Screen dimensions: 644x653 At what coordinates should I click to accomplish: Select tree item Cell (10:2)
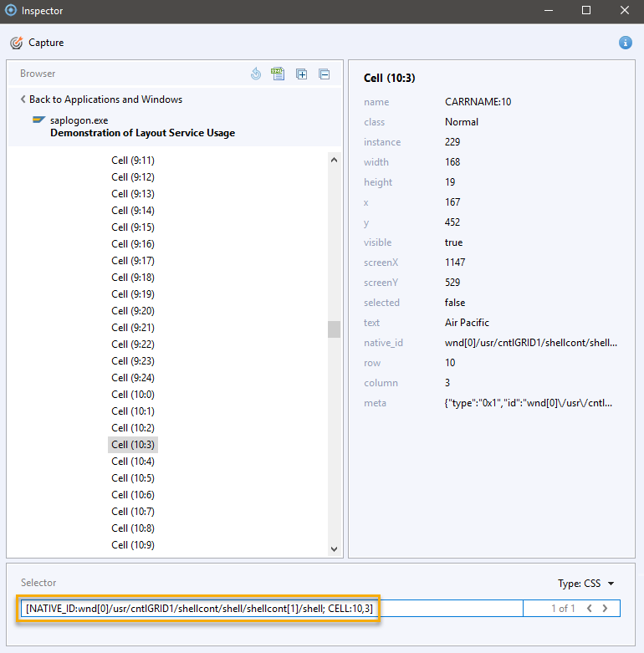click(133, 428)
